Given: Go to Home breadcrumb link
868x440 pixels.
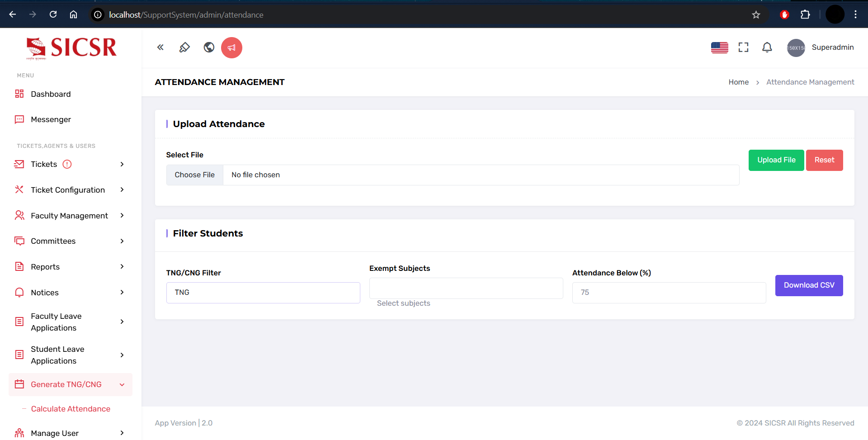Looking at the screenshot, I should pos(738,82).
